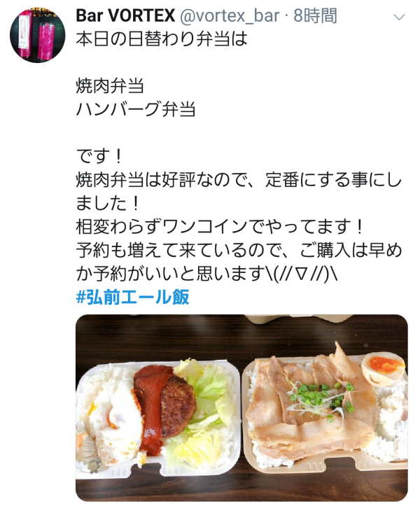Follow the #弘前エール飯 hashtag
The height and width of the screenshot is (511, 420).
132,297
